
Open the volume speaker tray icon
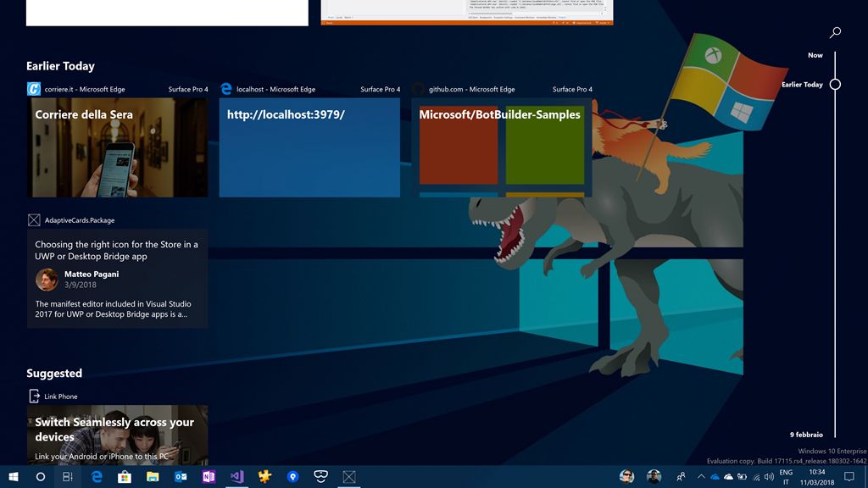[x=769, y=477]
